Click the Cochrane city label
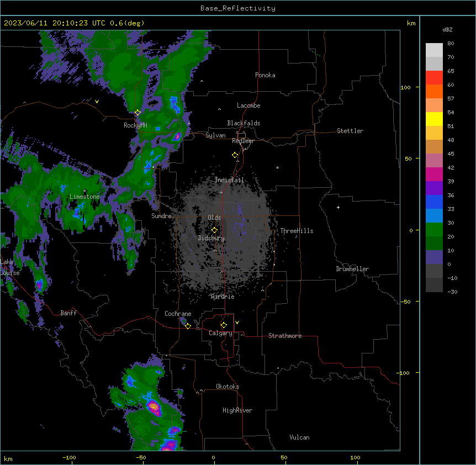476x465 pixels. (x=178, y=314)
